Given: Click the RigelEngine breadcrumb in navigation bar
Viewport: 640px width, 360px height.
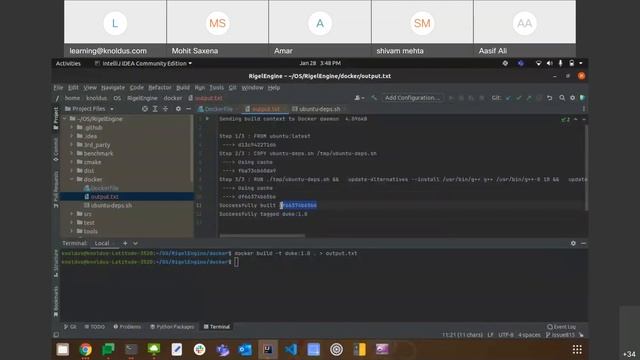Looking at the screenshot, I should (142, 98).
